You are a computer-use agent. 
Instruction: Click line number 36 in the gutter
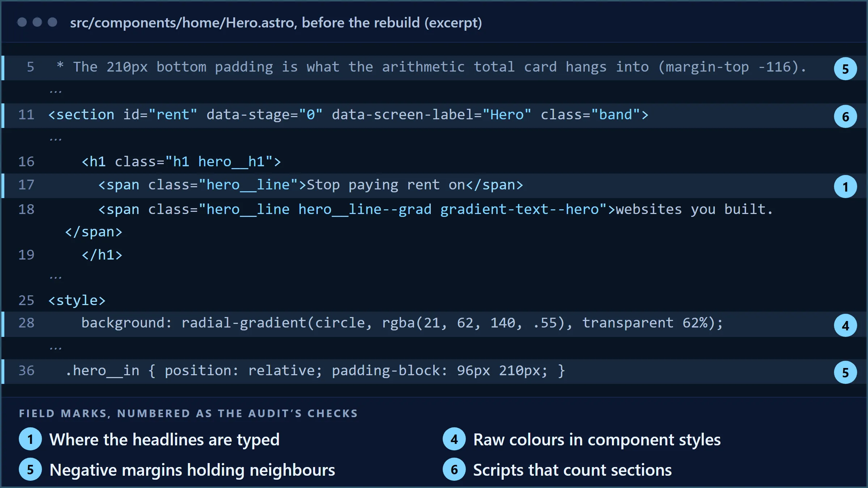(x=26, y=371)
